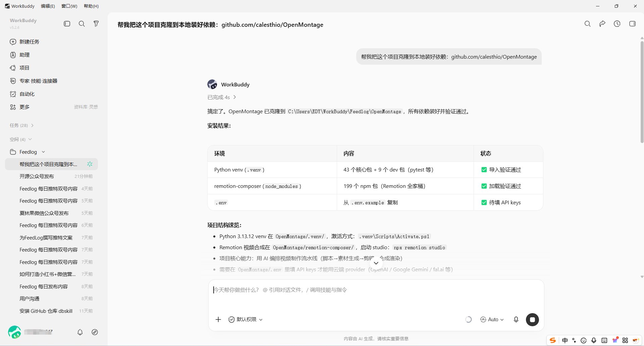This screenshot has width=644, height=346.
Task: Expand the 任务 (28) section
Action: (22, 125)
